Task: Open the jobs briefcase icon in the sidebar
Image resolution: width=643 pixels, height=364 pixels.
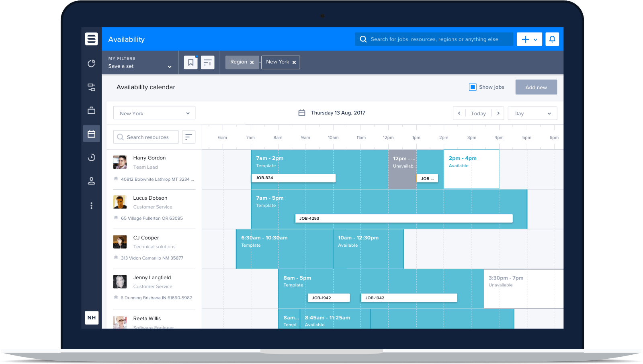Action: click(91, 110)
